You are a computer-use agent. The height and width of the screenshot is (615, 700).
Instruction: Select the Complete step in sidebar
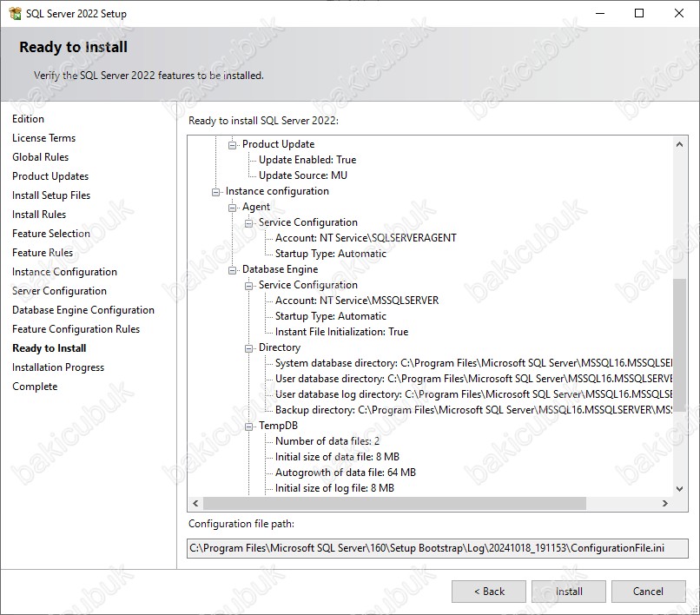(x=35, y=387)
